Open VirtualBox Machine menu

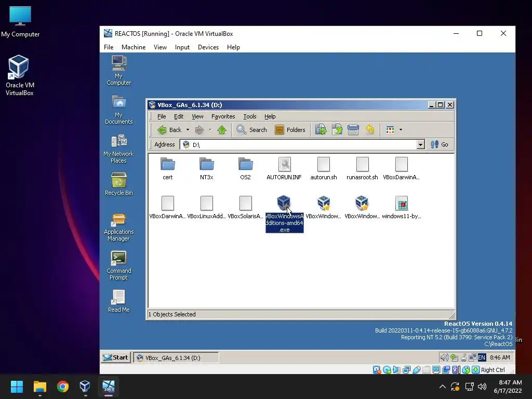pos(134,47)
